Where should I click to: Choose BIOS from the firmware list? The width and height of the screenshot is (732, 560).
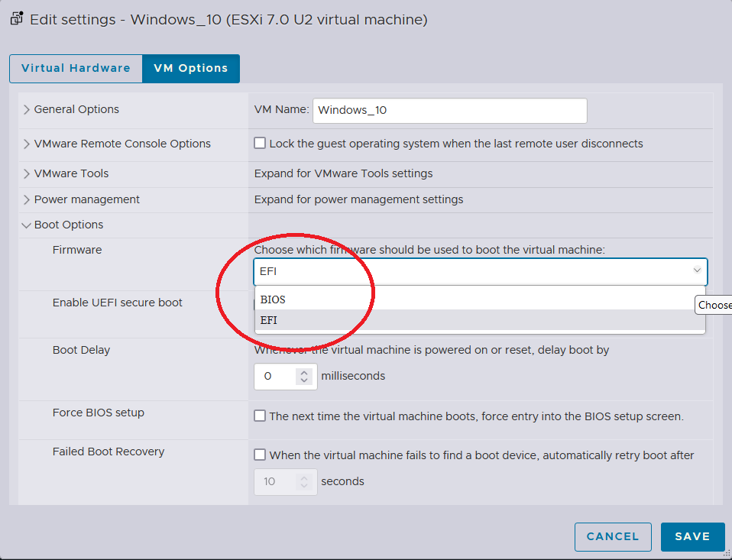point(480,299)
